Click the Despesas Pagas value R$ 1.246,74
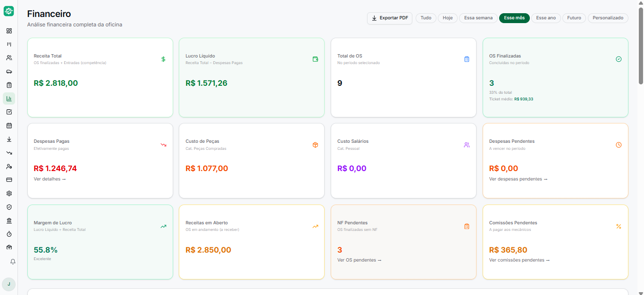Image resolution: width=644 pixels, height=295 pixels. coord(55,169)
